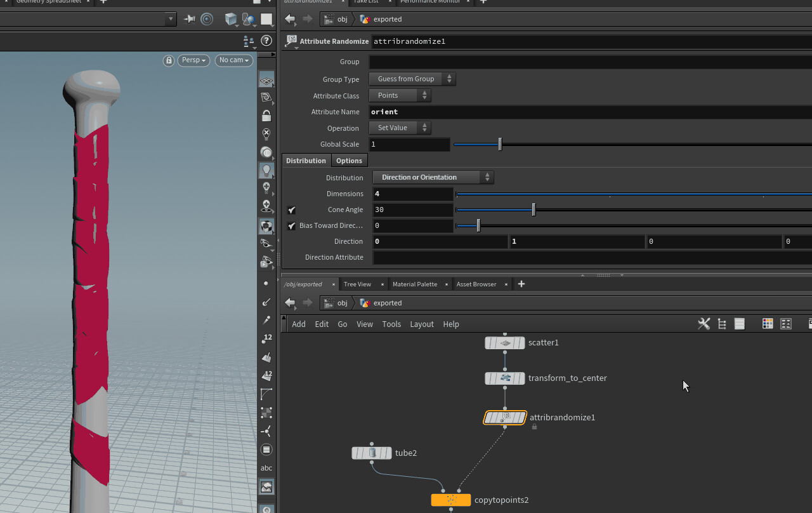Click the grid layout icon at network editor top right
This screenshot has height=513, width=812.
(x=768, y=323)
